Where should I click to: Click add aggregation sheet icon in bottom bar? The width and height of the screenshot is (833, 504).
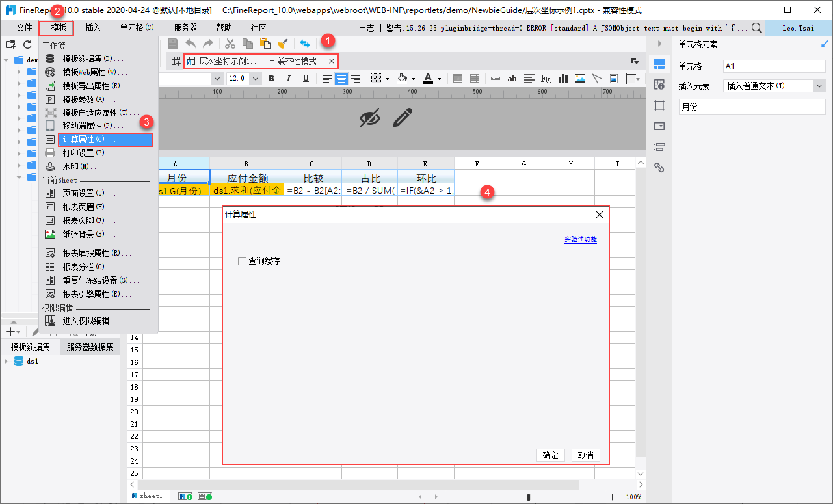pos(205,496)
